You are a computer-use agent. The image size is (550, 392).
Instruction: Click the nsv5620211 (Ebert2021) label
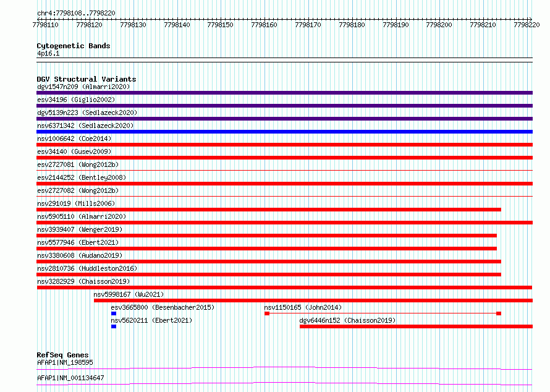pos(151,320)
